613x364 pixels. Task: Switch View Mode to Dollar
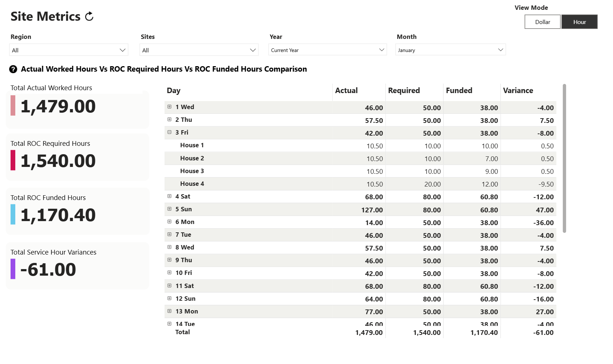point(542,22)
